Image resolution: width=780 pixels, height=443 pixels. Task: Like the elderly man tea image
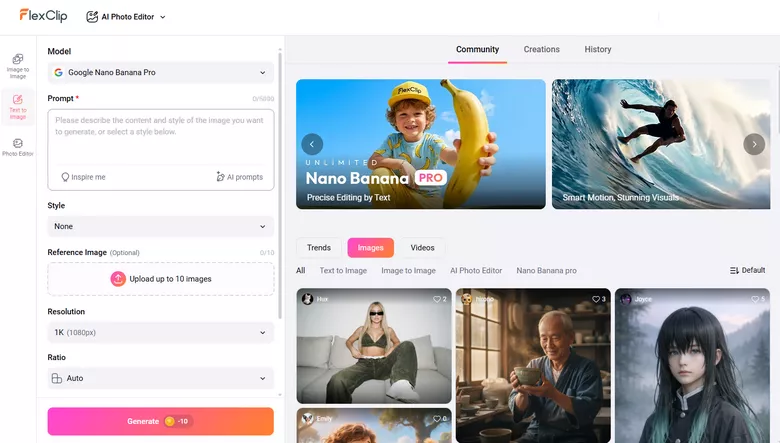click(598, 299)
